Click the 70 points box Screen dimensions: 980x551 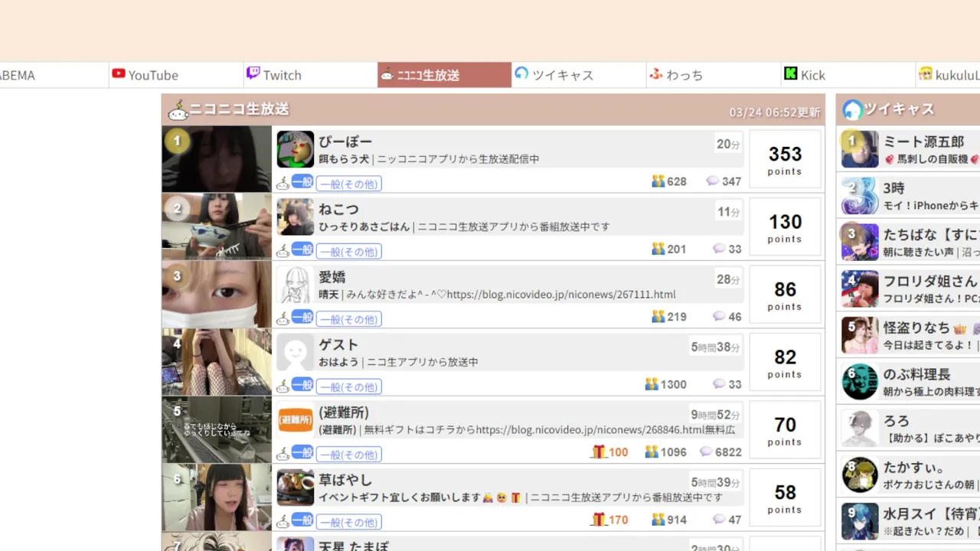tap(785, 429)
